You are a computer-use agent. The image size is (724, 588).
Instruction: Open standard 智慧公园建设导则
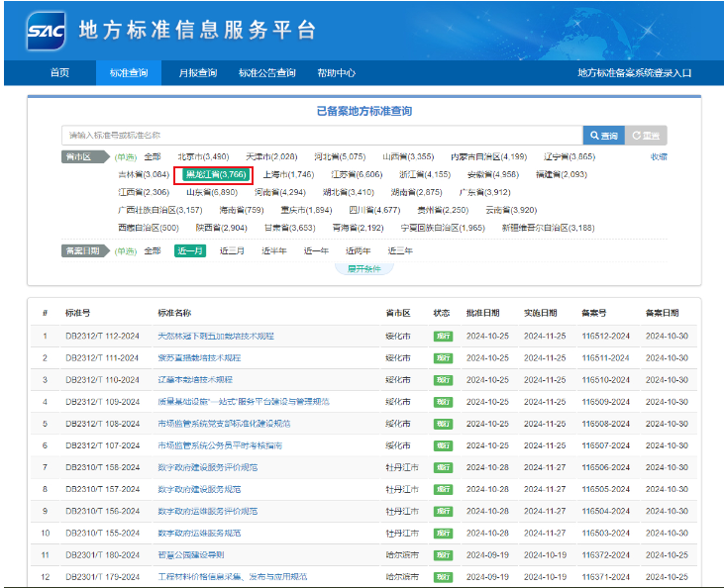[x=191, y=555]
